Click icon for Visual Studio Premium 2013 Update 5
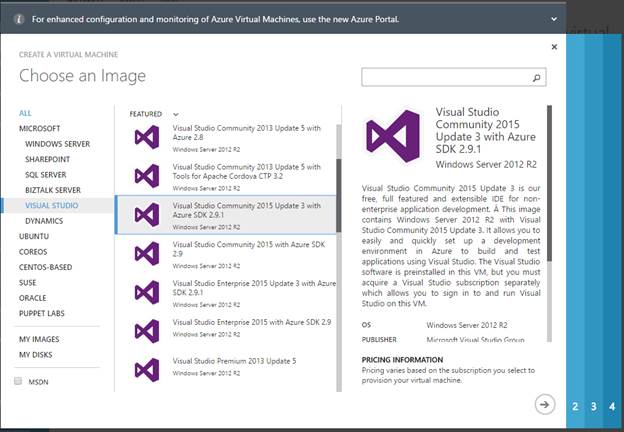The width and height of the screenshot is (624, 432). tap(147, 370)
